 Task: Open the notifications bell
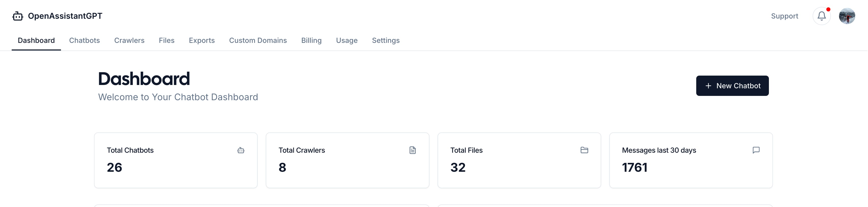click(821, 16)
